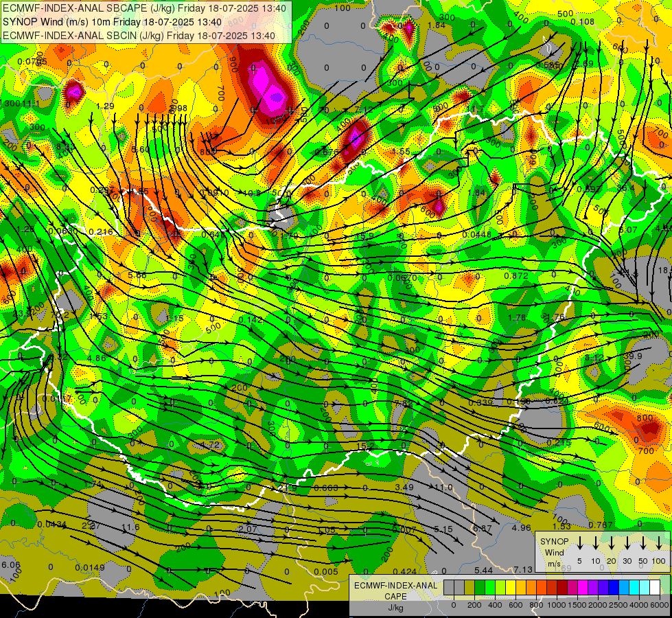Click the 1.55 value on the map
The image size is (672, 618).
[401, 152]
